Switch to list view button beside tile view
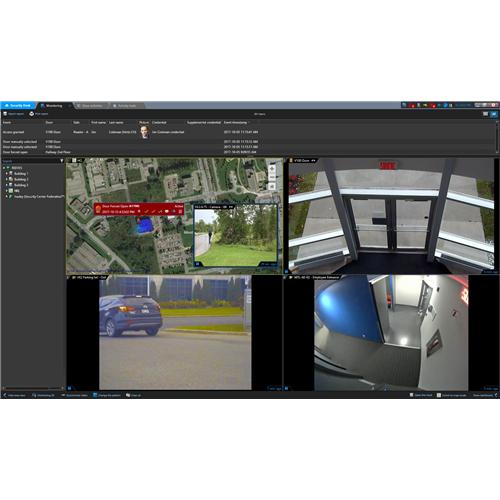Image resolution: width=500 pixels, height=500 pixels. [x=486, y=114]
